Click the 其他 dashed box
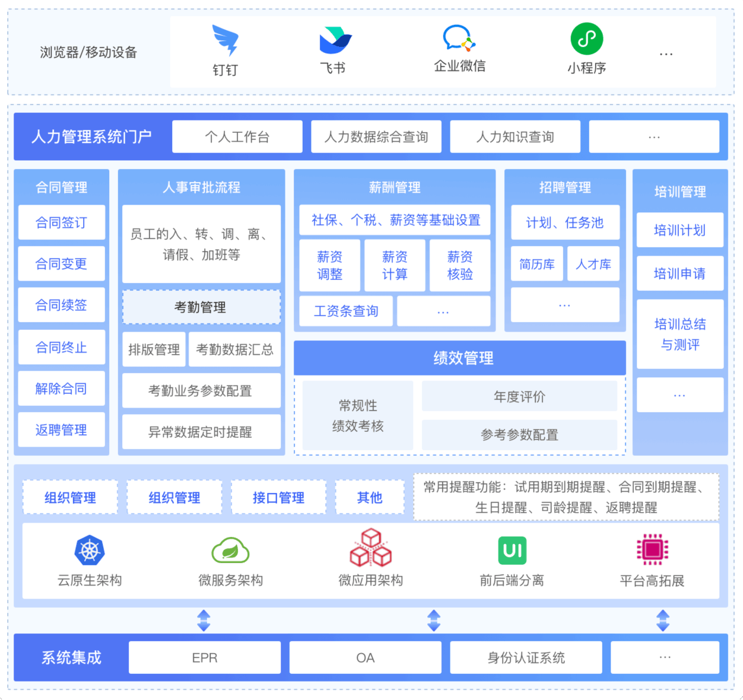Screen dimensions: 743x700 pos(370,497)
